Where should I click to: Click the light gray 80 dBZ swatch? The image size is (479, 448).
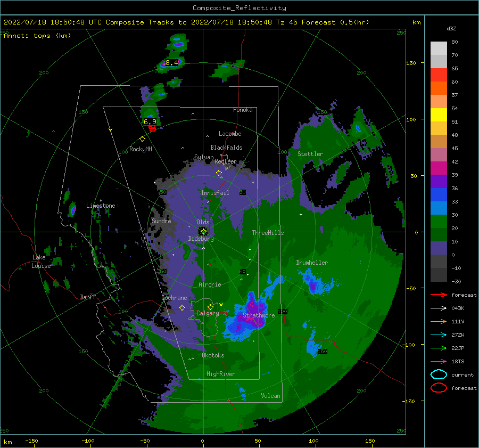coord(439,48)
